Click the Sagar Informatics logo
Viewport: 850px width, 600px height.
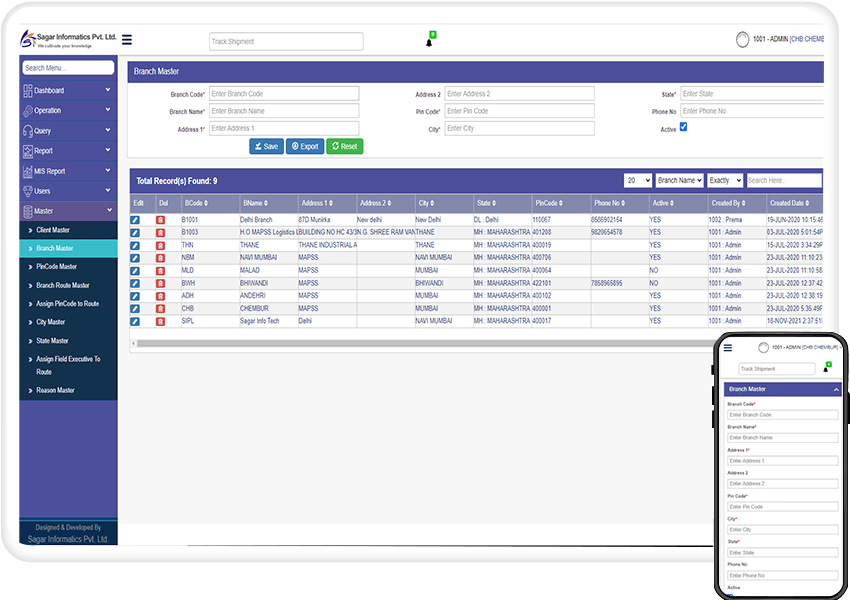68,38
